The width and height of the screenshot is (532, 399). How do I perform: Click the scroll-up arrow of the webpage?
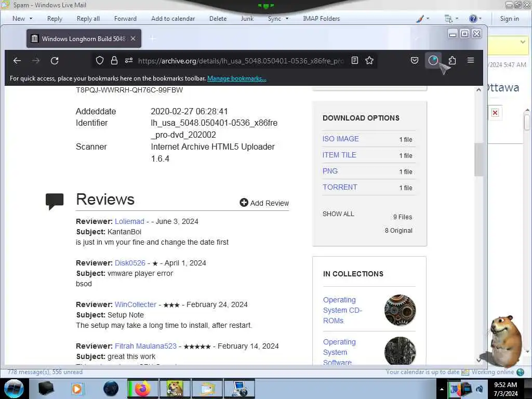click(478, 90)
